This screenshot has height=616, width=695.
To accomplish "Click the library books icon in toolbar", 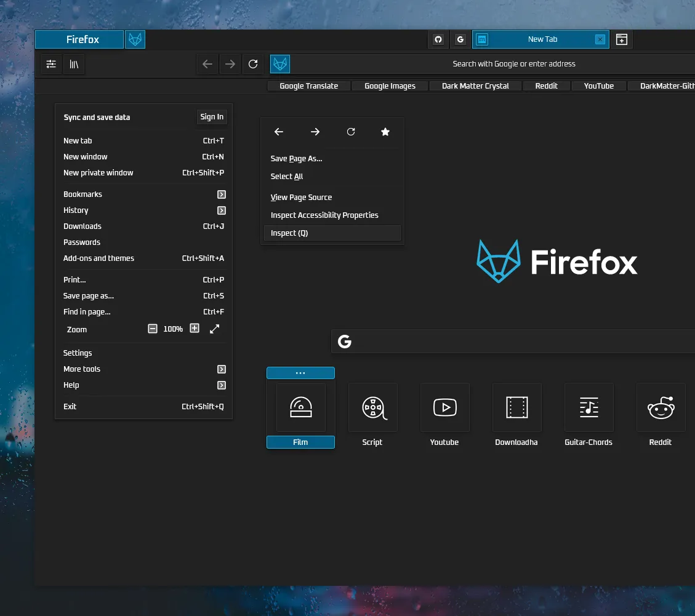I will click(x=74, y=64).
